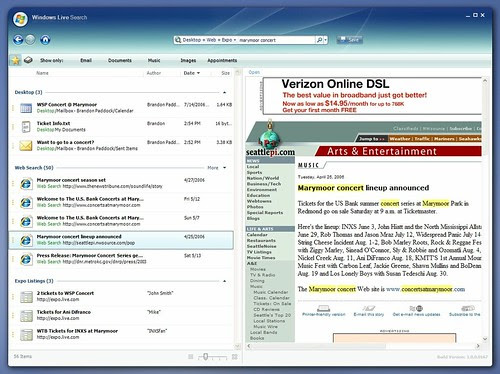Filter results to show only Email
The height and width of the screenshot is (374, 500).
[x=86, y=60]
